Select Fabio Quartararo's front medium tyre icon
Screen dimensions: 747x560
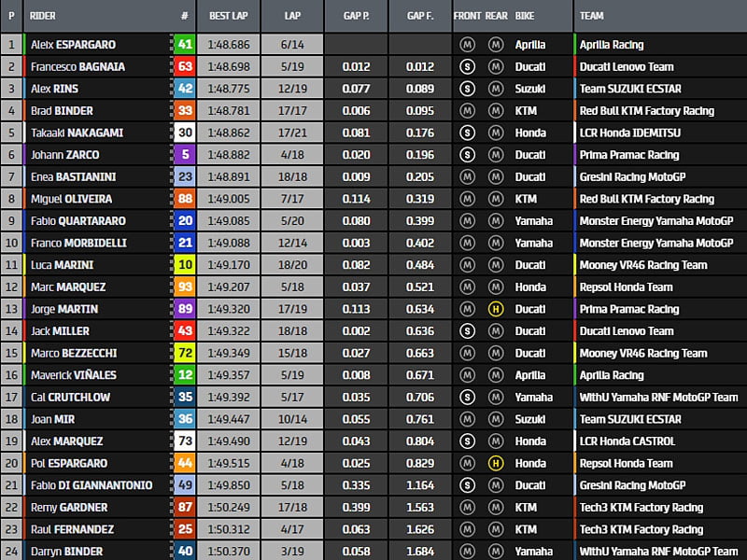467,221
